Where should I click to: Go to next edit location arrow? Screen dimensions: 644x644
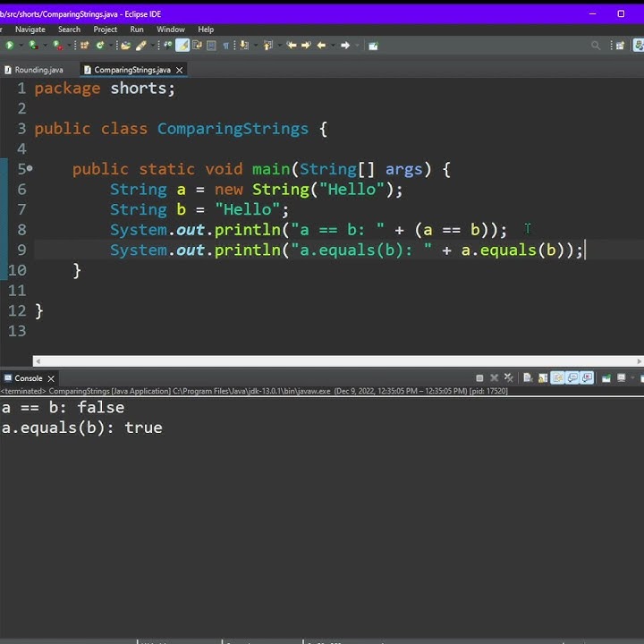pyautogui.click(x=306, y=46)
